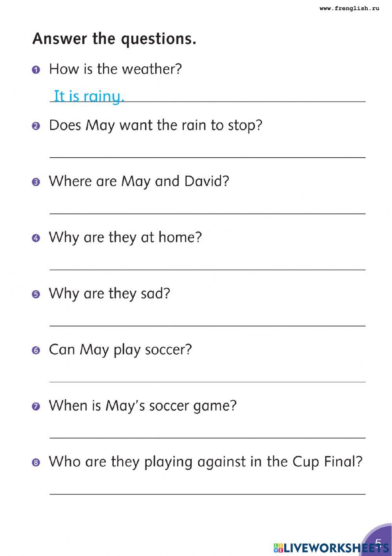The image size is (392, 556).
Task: Click the number 8 question bullet
Action: [36, 463]
